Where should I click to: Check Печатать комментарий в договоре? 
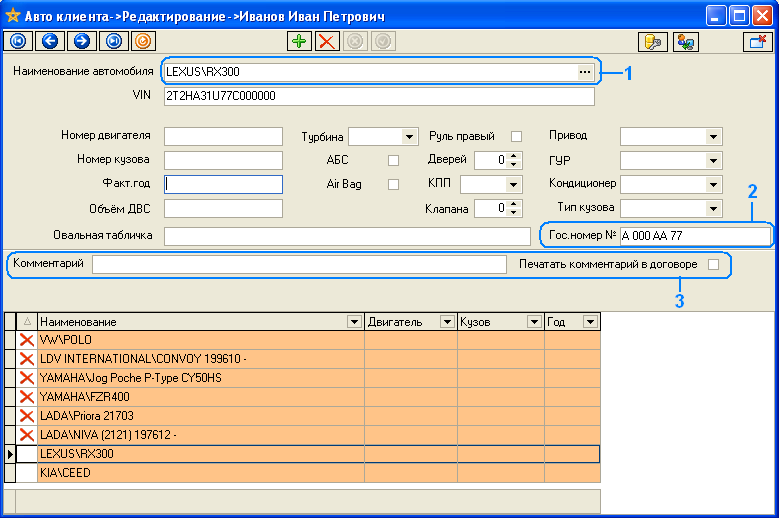pyautogui.click(x=714, y=264)
